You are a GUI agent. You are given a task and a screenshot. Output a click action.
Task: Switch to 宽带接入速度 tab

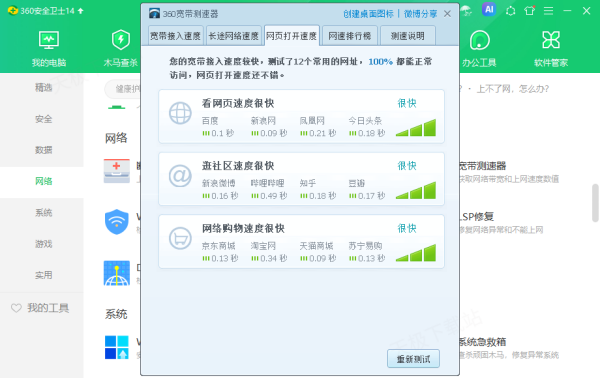(176, 36)
